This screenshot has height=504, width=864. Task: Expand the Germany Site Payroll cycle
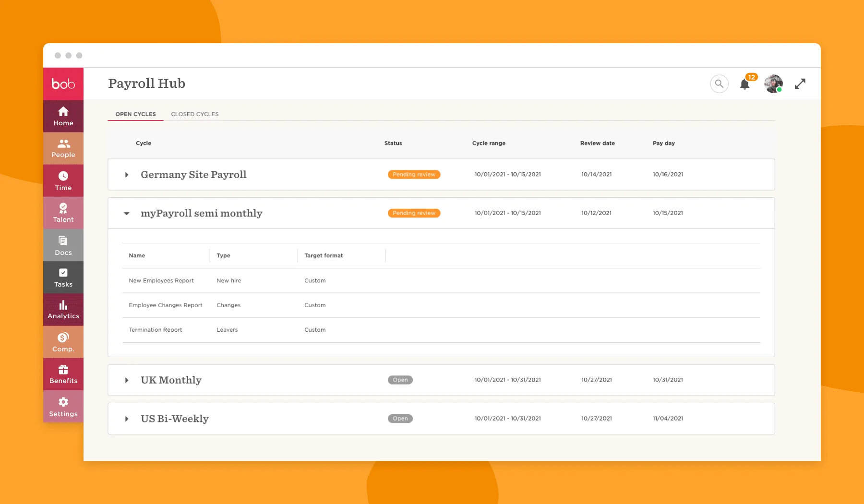(x=127, y=175)
